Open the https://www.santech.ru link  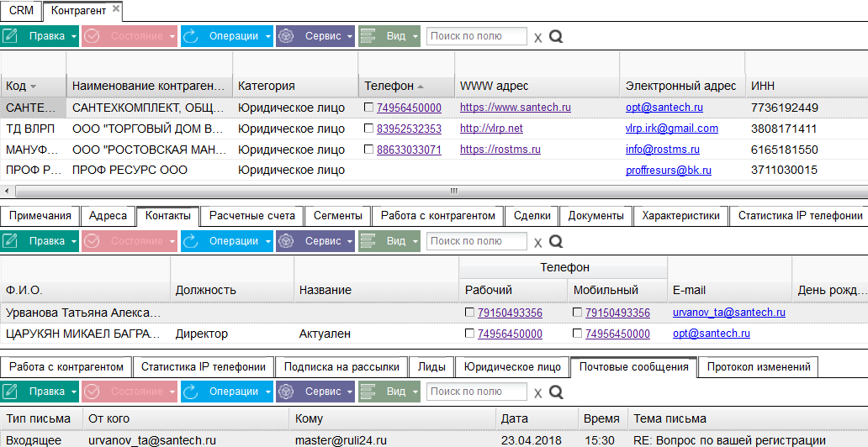coord(516,108)
